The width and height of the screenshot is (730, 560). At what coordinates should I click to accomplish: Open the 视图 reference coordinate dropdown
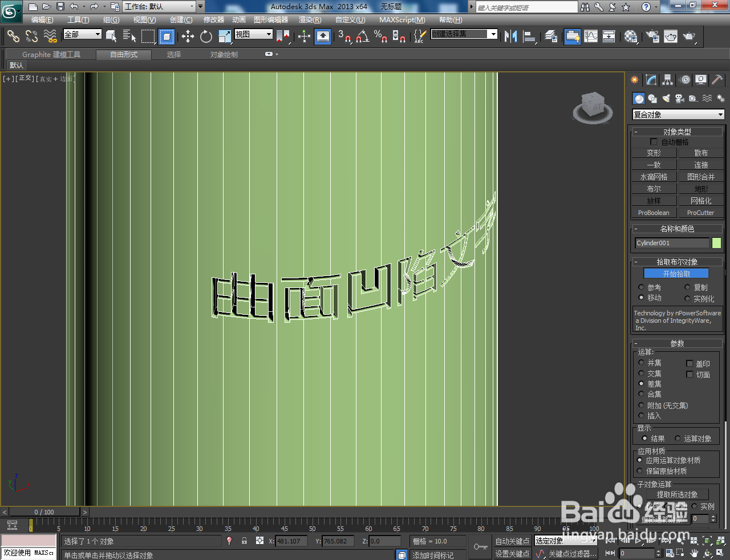[x=254, y=34]
